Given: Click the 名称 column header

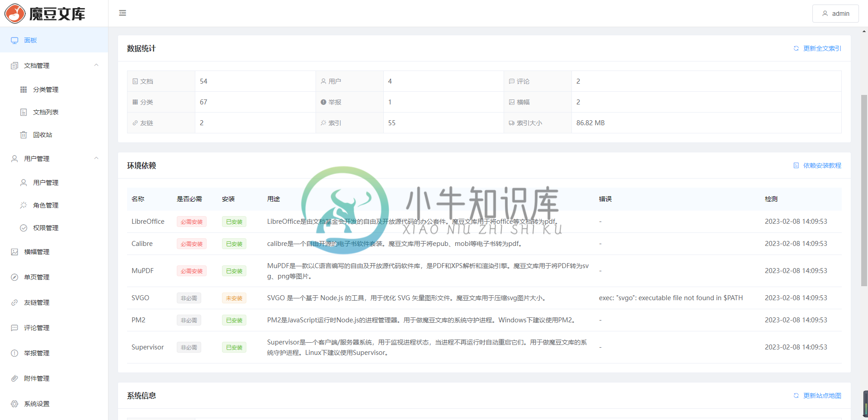Looking at the screenshot, I should pos(138,199).
